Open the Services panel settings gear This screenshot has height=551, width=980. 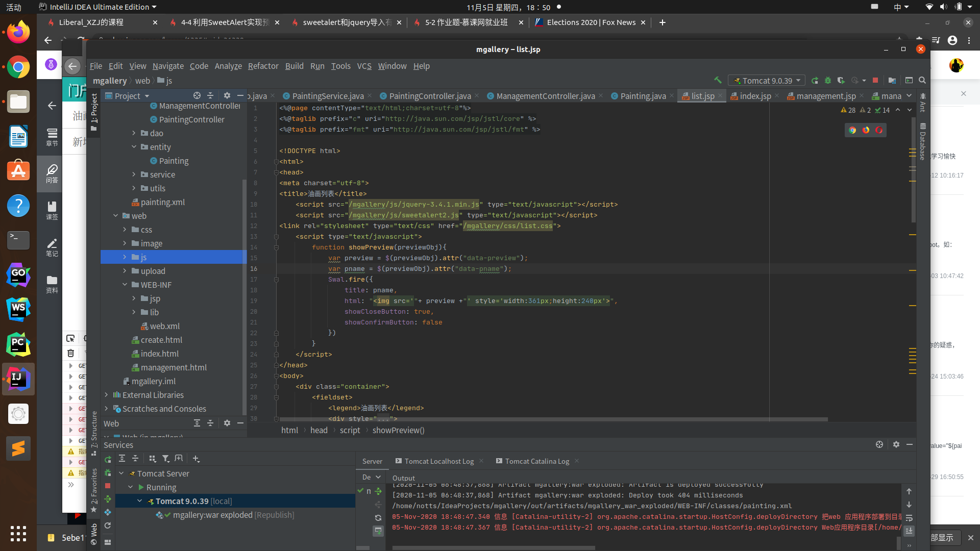click(896, 444)
